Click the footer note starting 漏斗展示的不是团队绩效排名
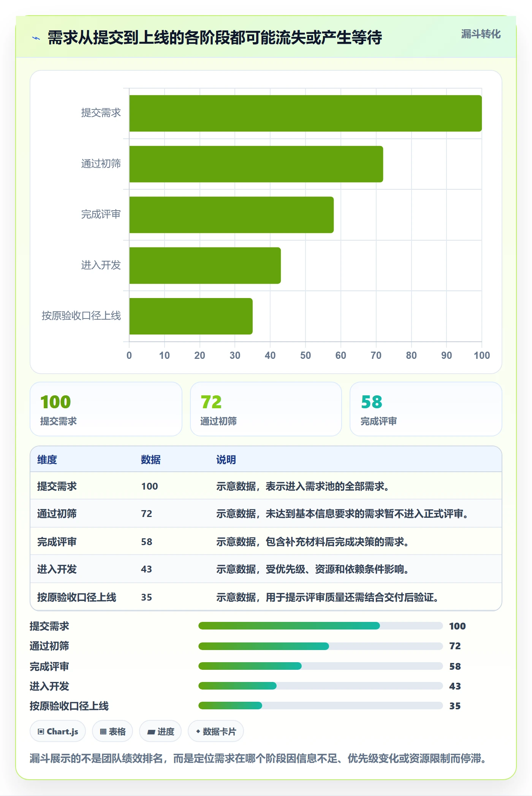The image size is (532, 796). coord(258,758)
